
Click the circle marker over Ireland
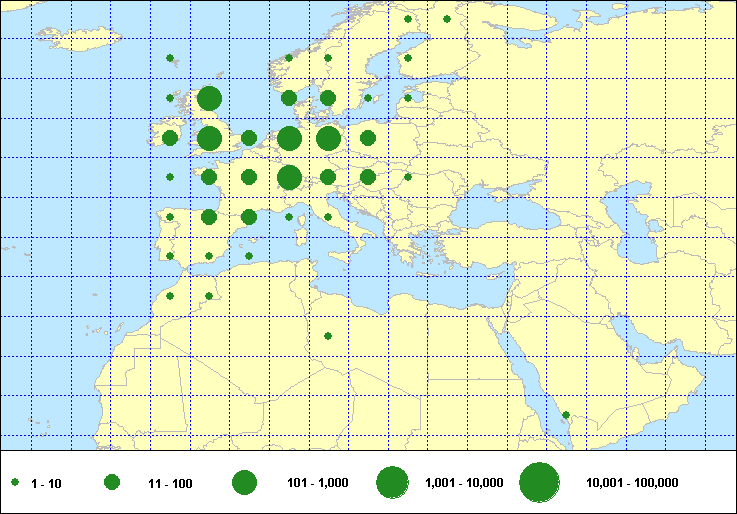170,138
